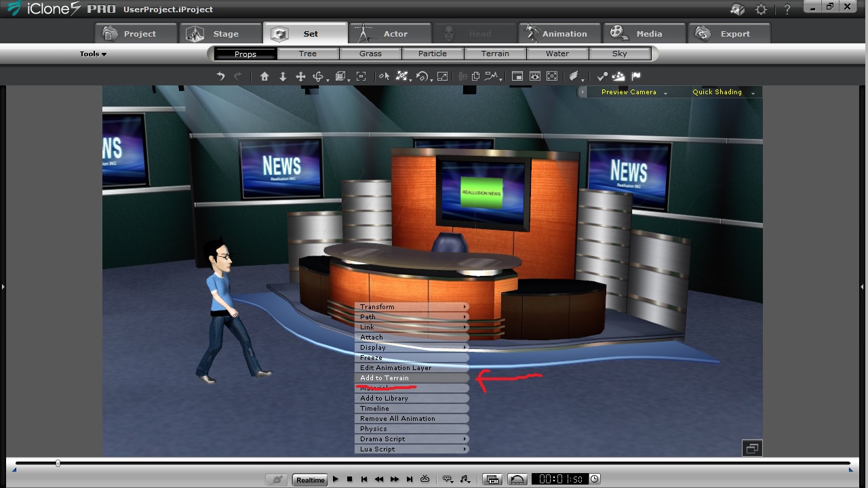
Task: Open the Export tab
Action: click(x=729, y=33)
